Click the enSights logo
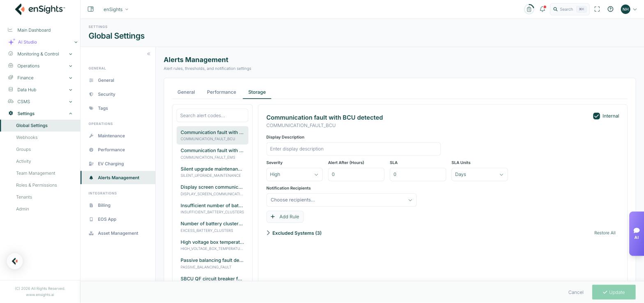This screenshot has width=644, height=303. click(x=40, y=9)
